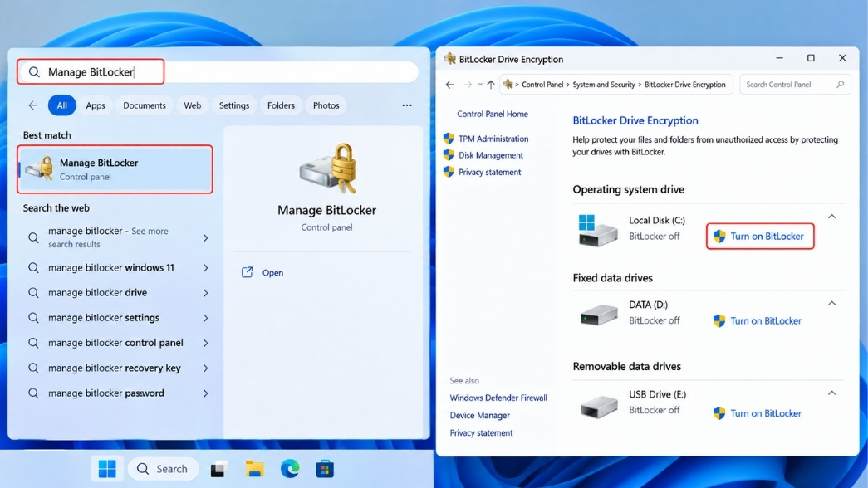The width and height of the screenshot is (868, 488).
Task: Collapse the USB Drive (E:) section chevron
Action: [x=831, y=393]
